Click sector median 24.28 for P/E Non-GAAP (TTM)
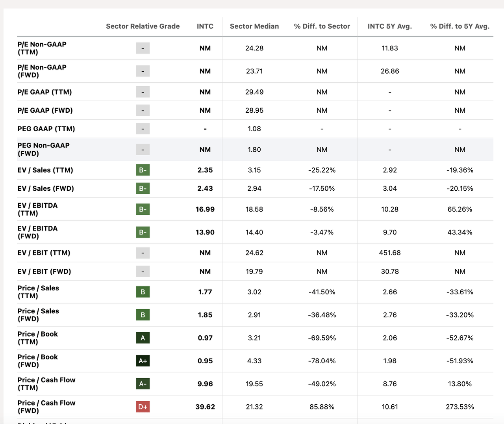Image resolution: width=504 pixels, height=424 pixels. [x=254, y=48]
